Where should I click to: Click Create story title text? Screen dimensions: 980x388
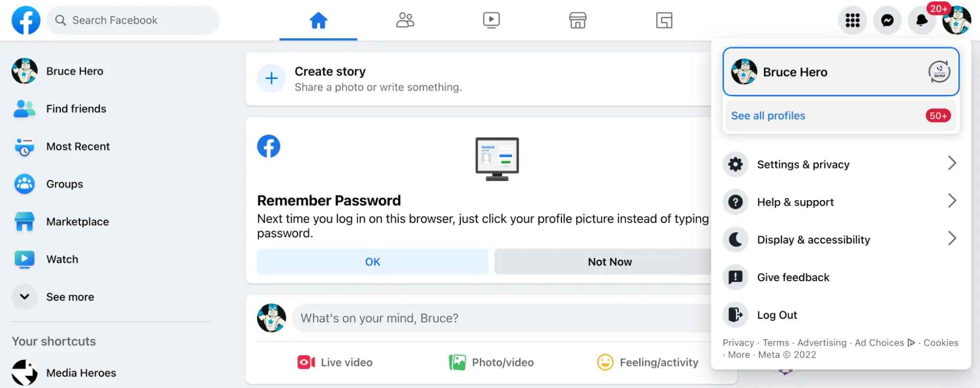click(330, 72)
